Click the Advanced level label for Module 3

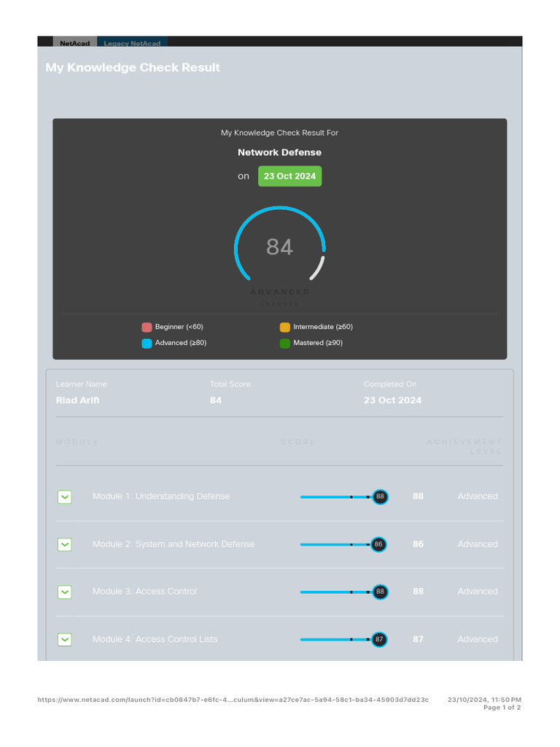[478, 591]
